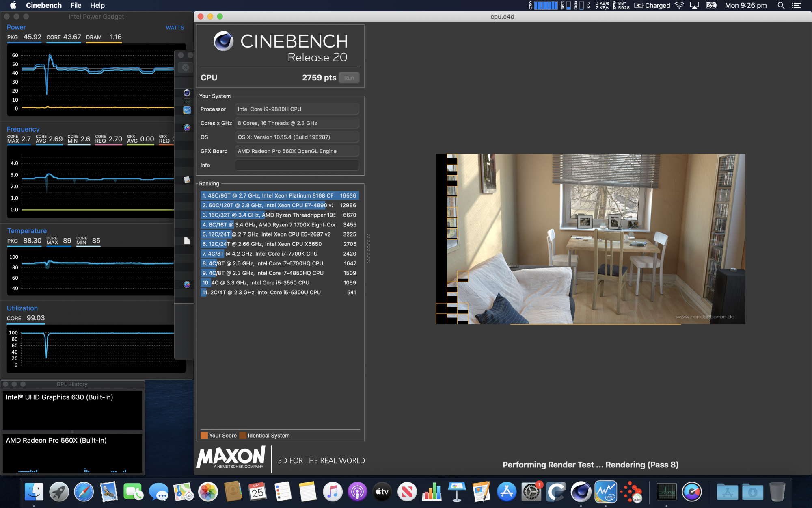The height and width of the screenshot is (508, 812).
Task: Open Safari from the Dock
Action: tap(84, 492)
